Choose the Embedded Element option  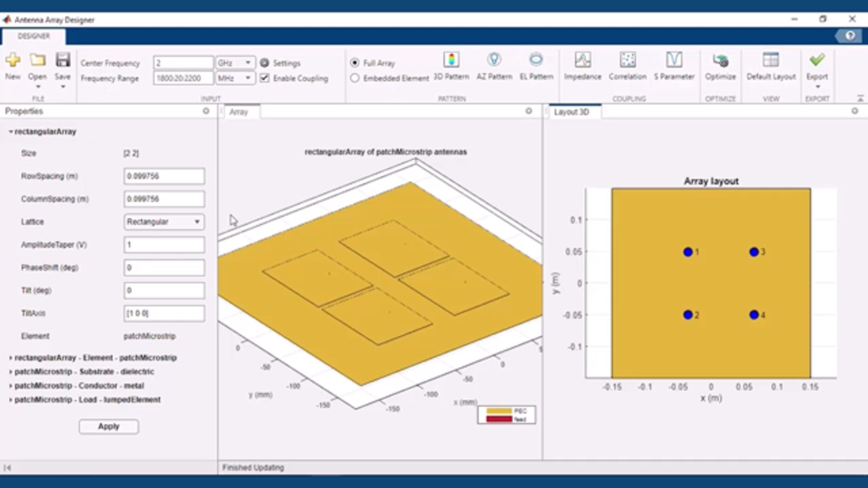355,79
